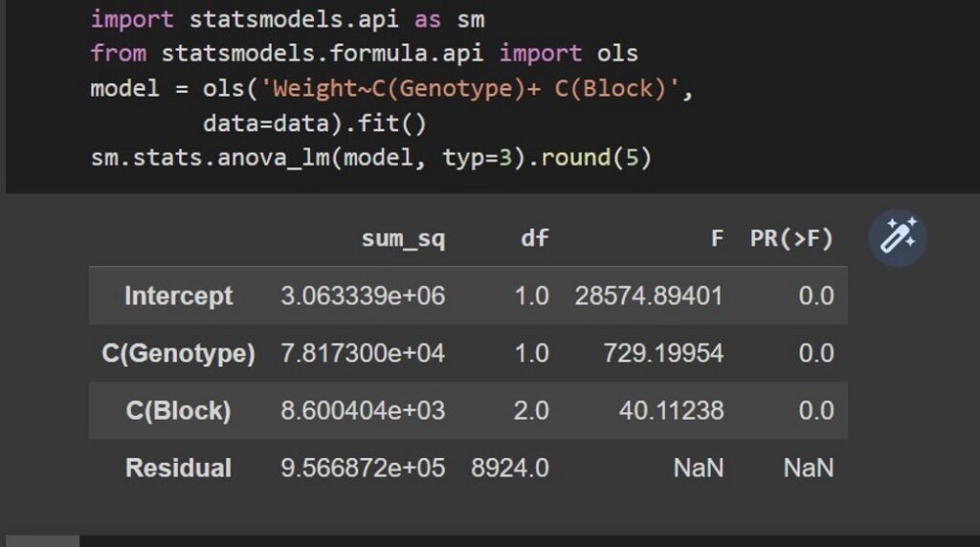
Task: Click the C(Block) F value 40.11238
Action: point(671,411)
